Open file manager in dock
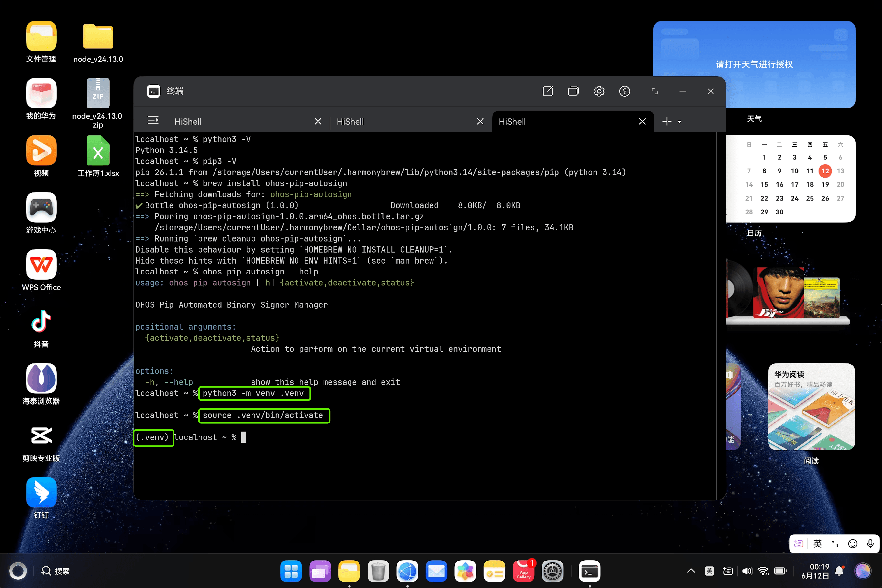The height and width of the screenshot is (588, 882). tap(349, 571)
